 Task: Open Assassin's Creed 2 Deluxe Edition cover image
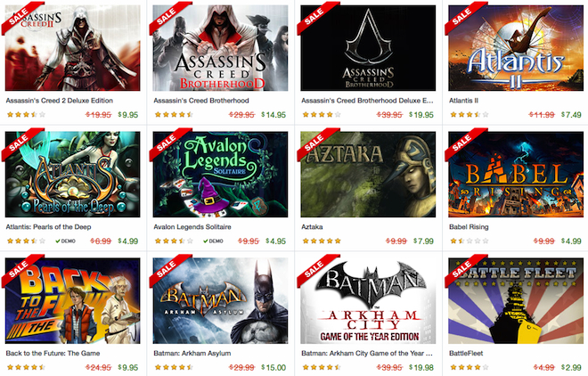pos(73,47)
